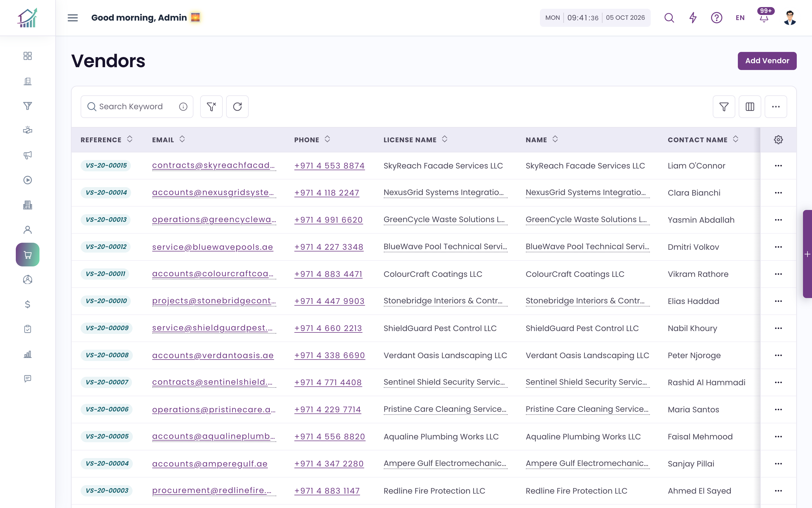Refresh the vendors table
This screenshot has width=812, height=508.
[237, 106]
